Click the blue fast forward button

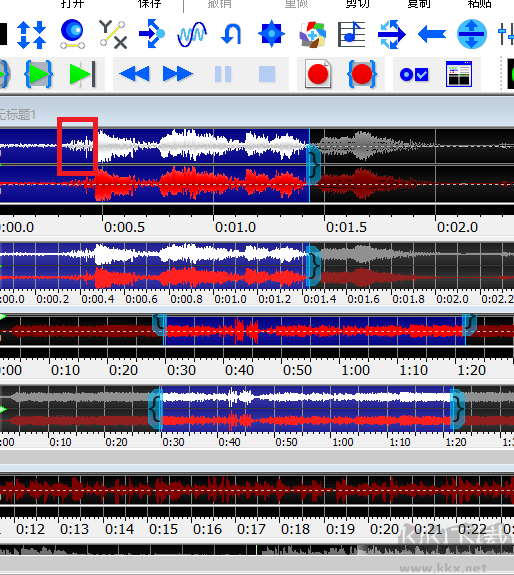(178, 74)
